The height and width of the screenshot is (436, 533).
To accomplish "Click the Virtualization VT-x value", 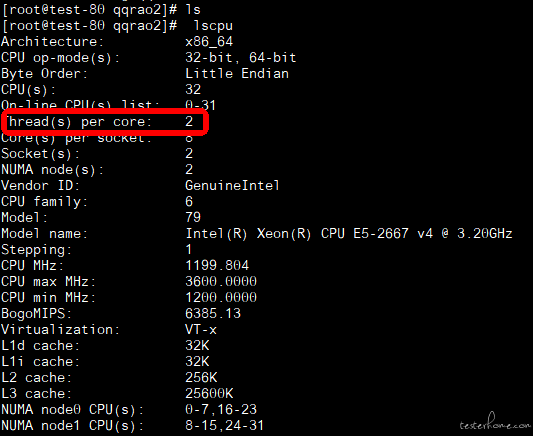I will click(x=201, y=330).
